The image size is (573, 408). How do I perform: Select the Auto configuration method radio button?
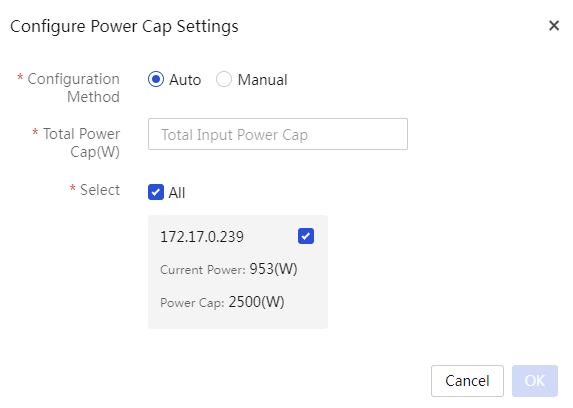156,79
